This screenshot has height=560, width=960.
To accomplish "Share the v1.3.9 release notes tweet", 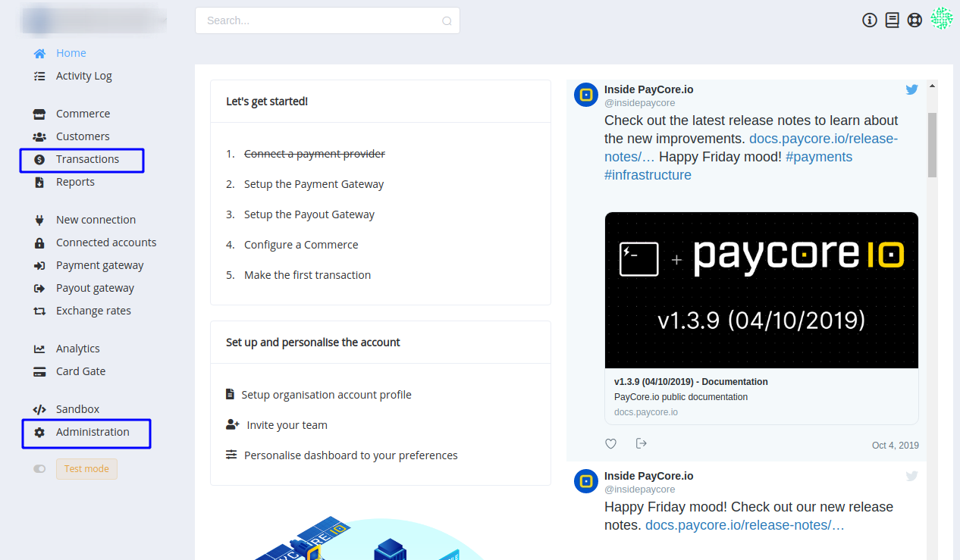I will 642,443.
